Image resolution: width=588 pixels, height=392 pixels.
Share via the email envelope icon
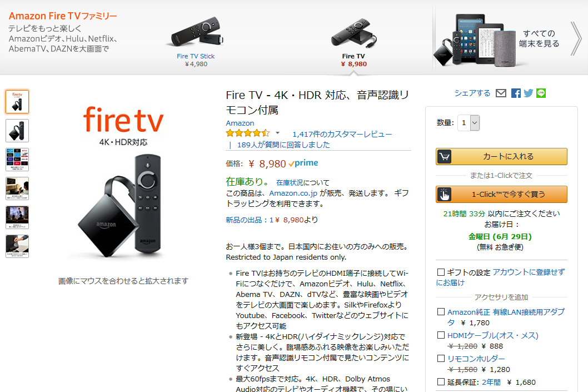(501, 93)
